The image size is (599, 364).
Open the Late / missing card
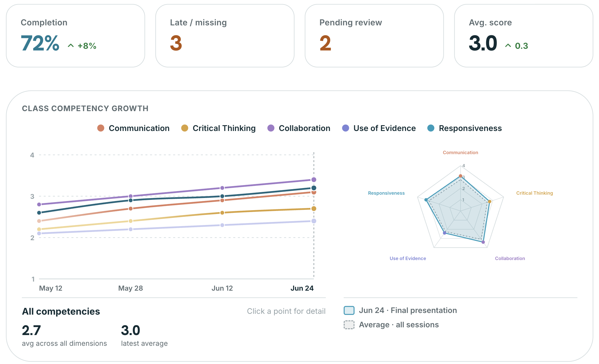coord(225,36)
